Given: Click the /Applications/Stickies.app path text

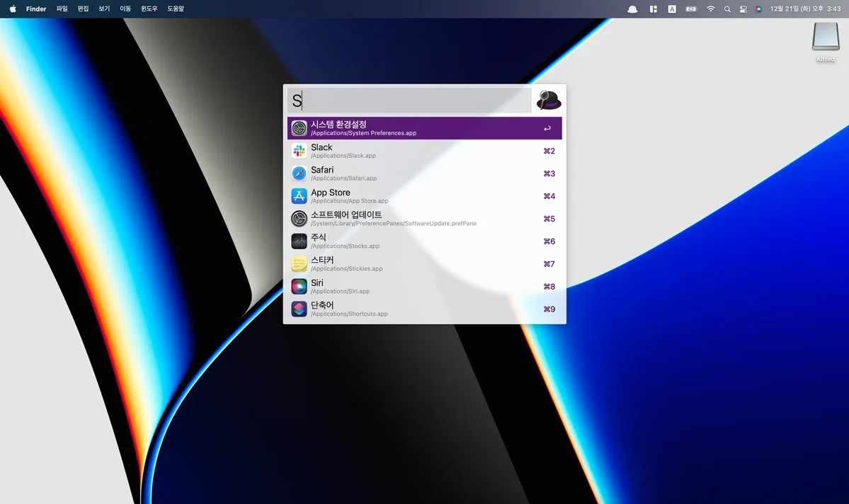Looking at the screenshot, I should (346, 268).
